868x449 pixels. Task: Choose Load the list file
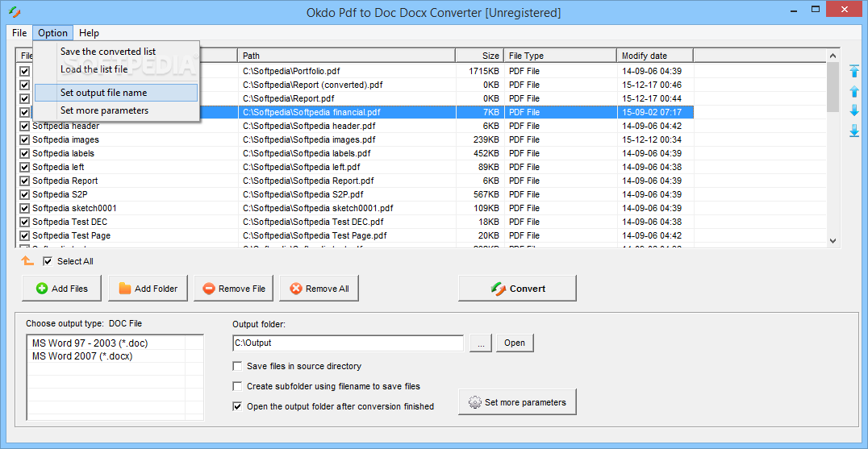[x=115, y=69]
